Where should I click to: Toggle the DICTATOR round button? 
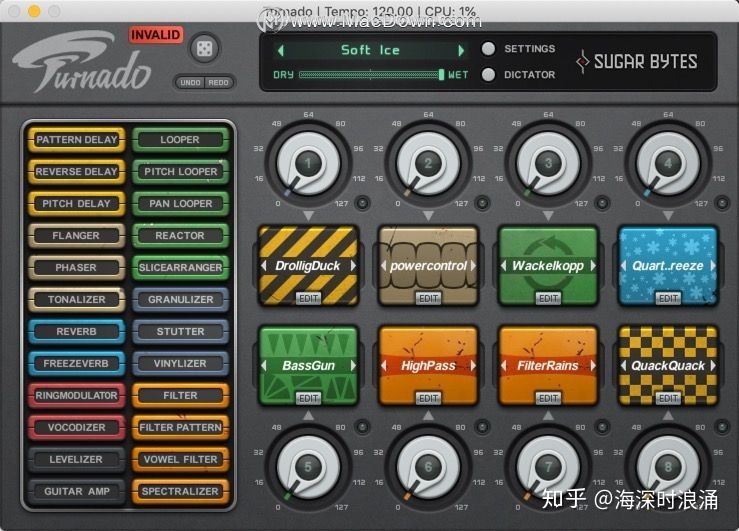coord(489,74)
